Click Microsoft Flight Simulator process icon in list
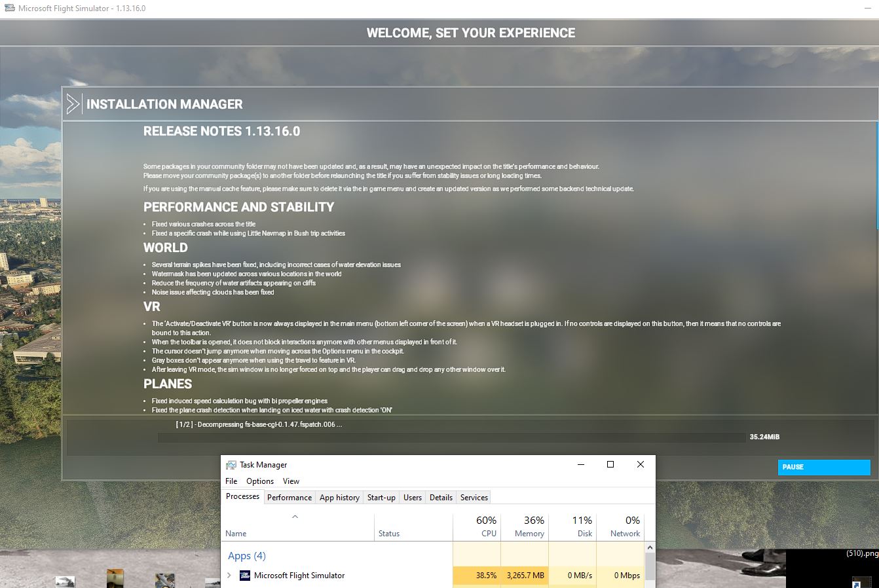The height and width of the screenshot is (588, 879). pos(245,576)
